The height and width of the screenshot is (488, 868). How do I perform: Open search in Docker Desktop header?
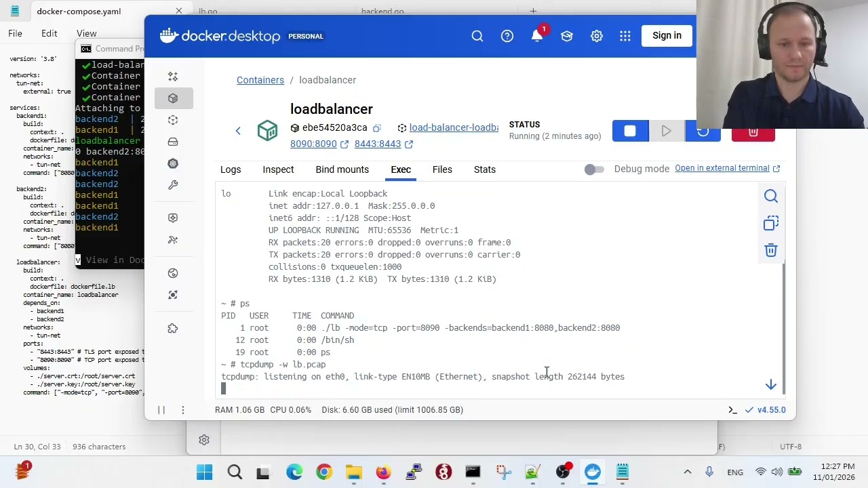click(x=477, y=36)
